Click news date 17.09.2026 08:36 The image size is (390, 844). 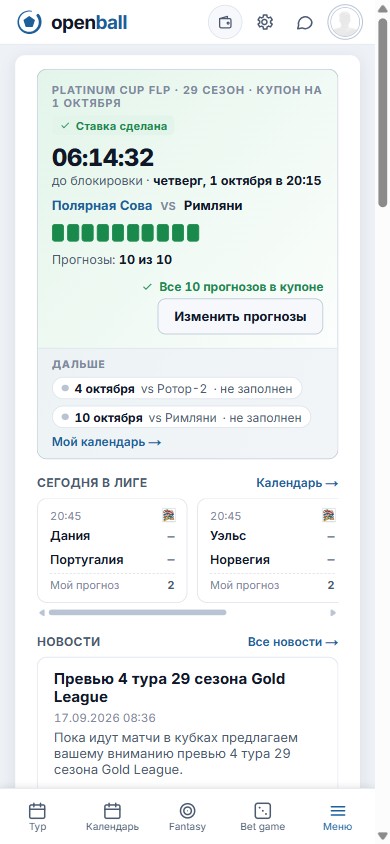105,718
